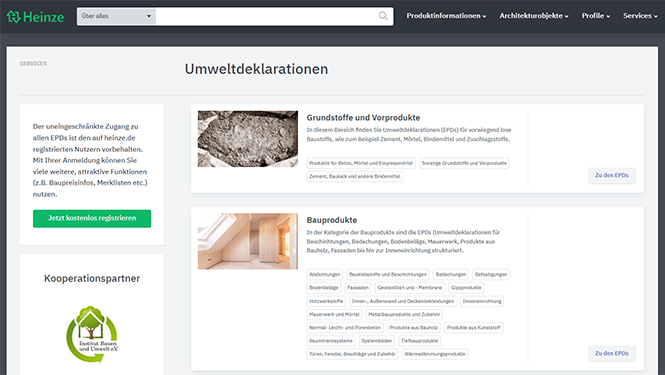The width and height of the screenshot is (665, 375).
Task: Click the Heinze logo in the header
Action: point(35,17)
